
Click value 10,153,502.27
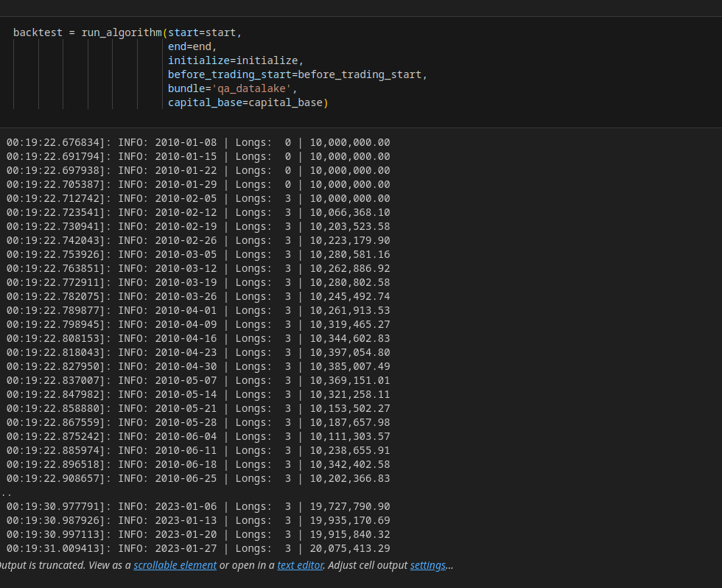tap(350, 408)
